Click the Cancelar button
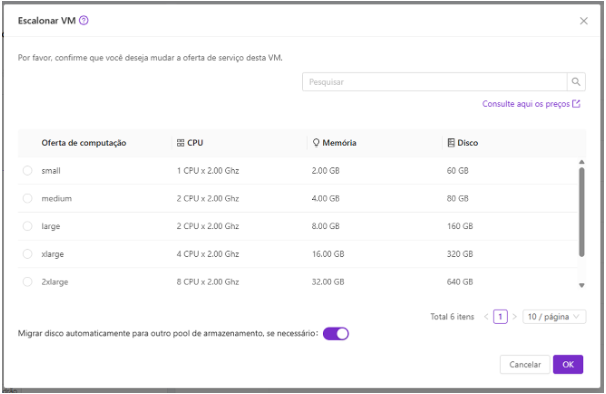This screenshot has height=394, width=606. tap(525, 365)
